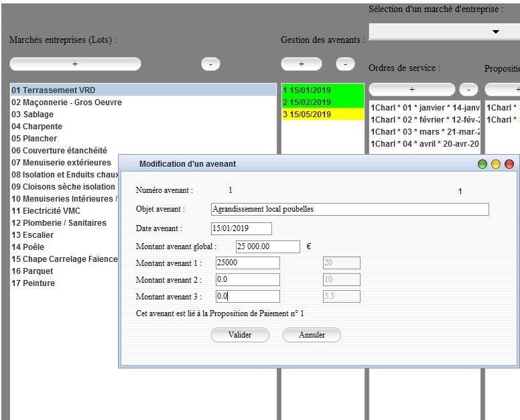Select lot 13 Escalier
The width and height of the screenshot is (520, 420).
pos(64,235)
